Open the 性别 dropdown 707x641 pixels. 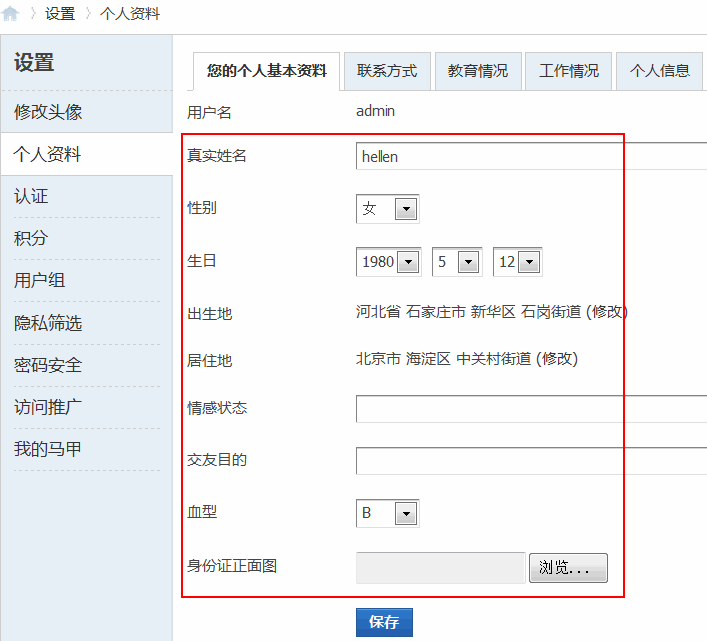point(387,209)
